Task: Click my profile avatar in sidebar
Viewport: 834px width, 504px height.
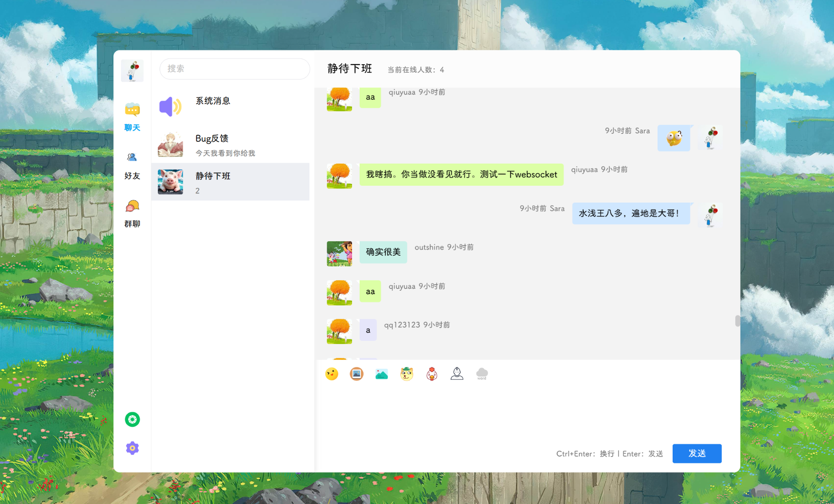Action: coord(132,71)
